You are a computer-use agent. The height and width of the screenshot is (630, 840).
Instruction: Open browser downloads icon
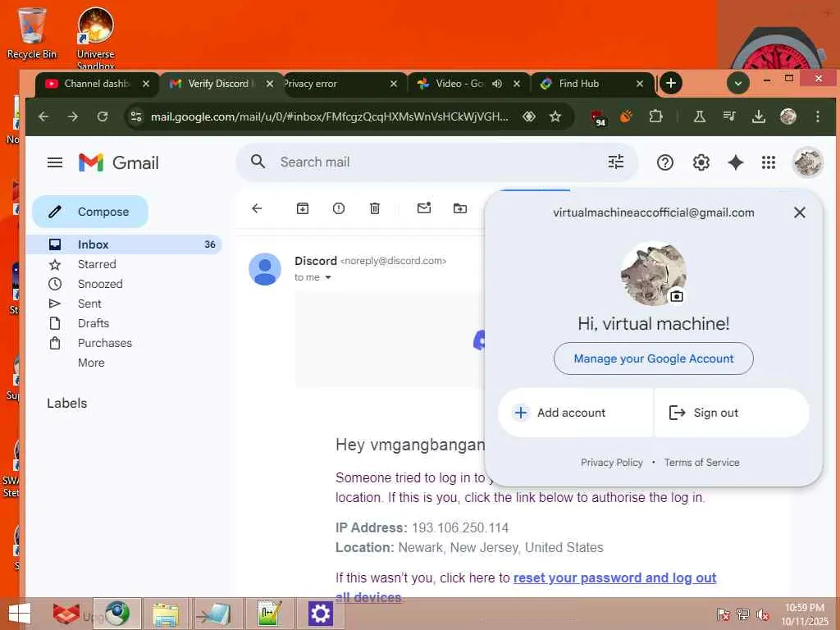click(x=759, y=116)
